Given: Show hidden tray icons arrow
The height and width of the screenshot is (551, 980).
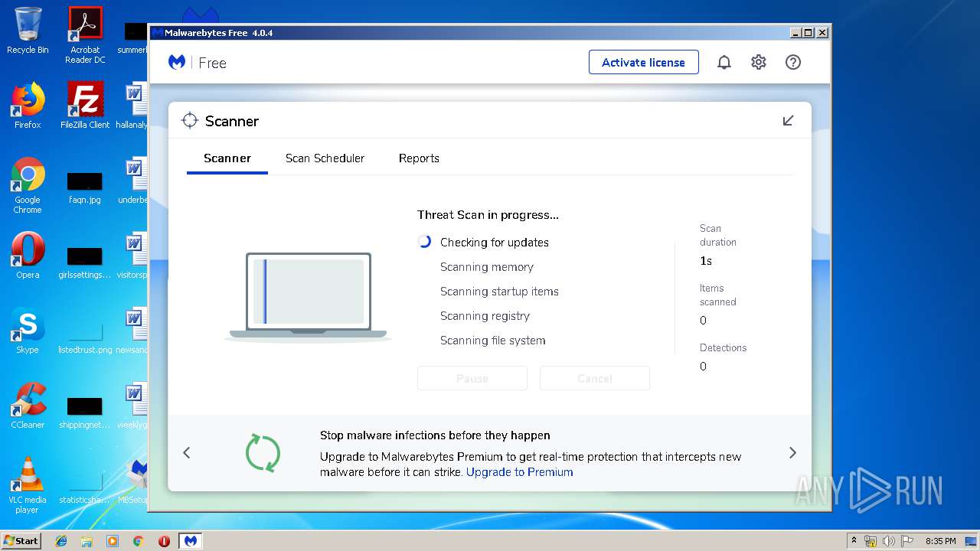Looking at the screenshot, I should [854, 541].
